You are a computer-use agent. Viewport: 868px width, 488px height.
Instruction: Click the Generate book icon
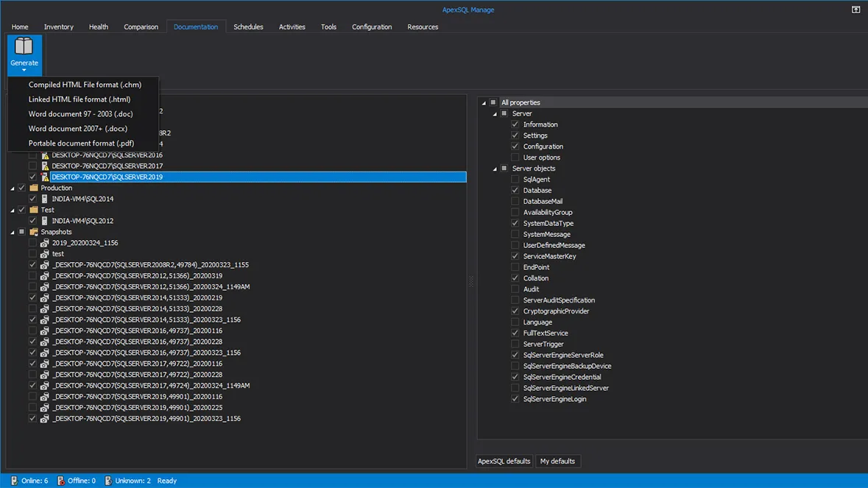coord(24,46)
